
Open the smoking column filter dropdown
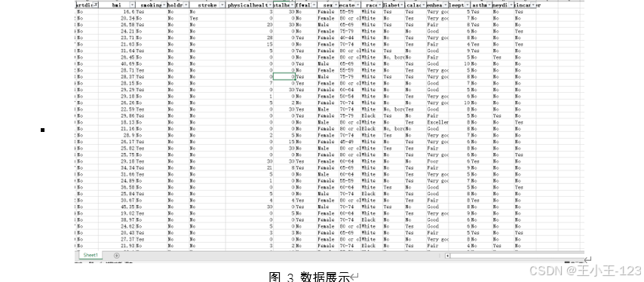[x=164, y=5]
